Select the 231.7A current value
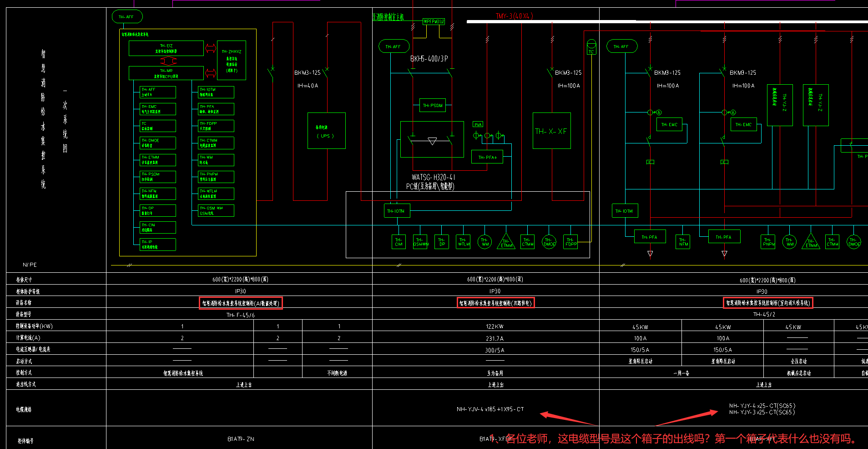The image size is (868, 449). [495, 338]
